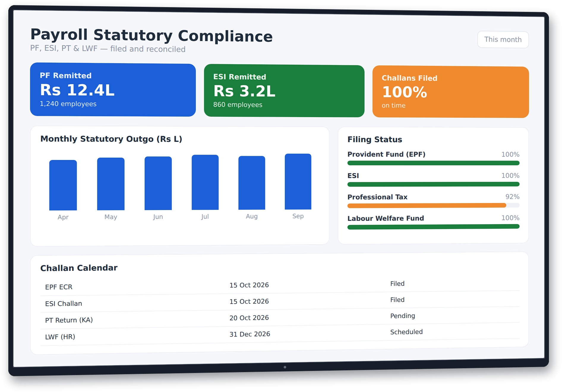The image size is (562, 392).
Task: Click the Filed status of ESI Challan
Action: pyautogui.click(x=397, y=300)
